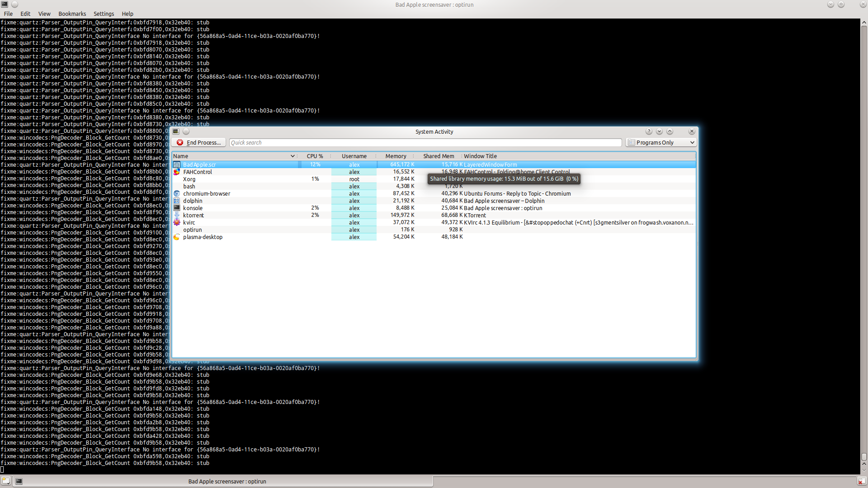This screenshot has width=868, height=488.
Task: Click the Konsole terminal scrollbar up arrow
Action: pos(864,22)
